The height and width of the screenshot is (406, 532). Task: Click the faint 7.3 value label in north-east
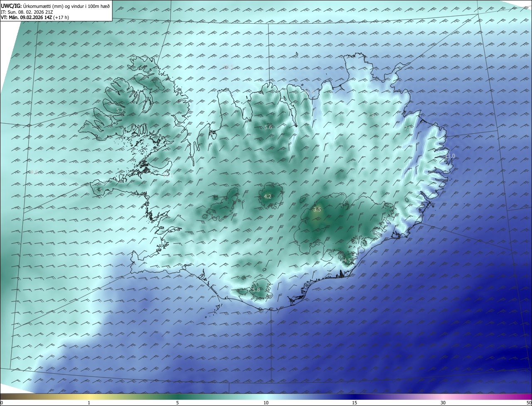point(370,115)
